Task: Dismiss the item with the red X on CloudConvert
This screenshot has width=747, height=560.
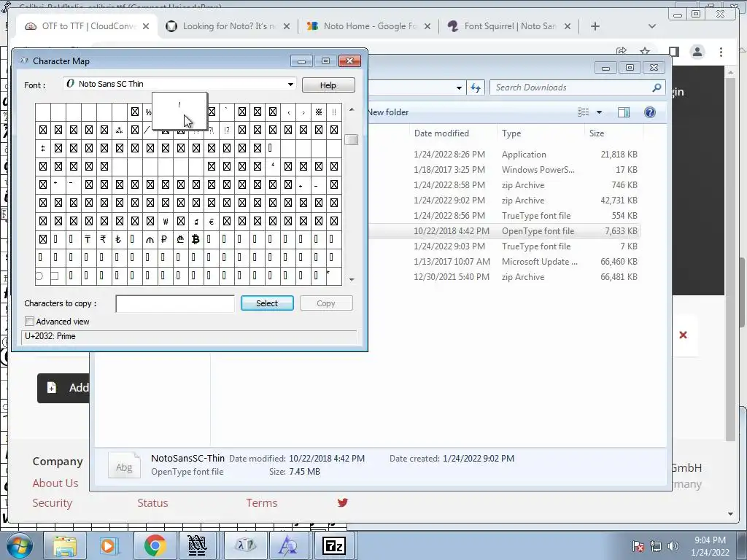Action: pyautogui.click(x=683, y=335)
